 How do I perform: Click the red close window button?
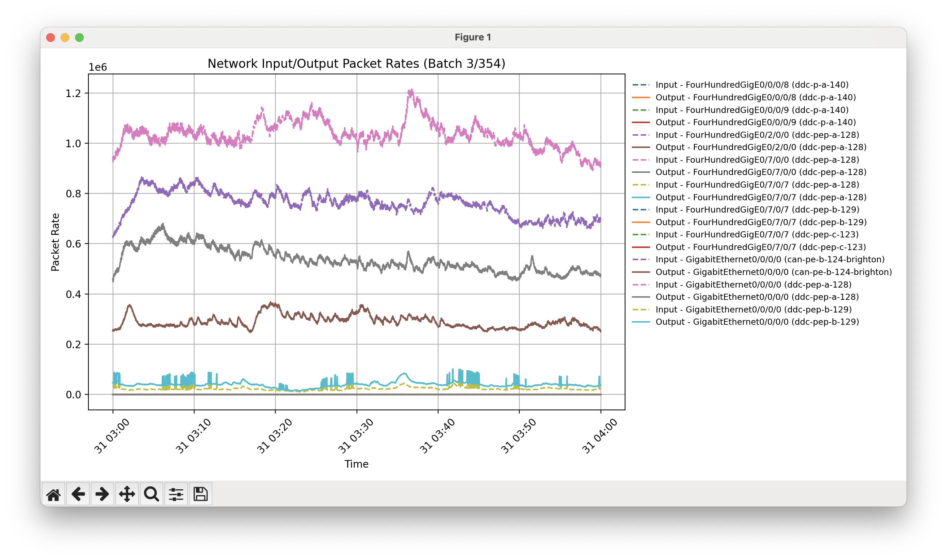click(x=51, y=38)
